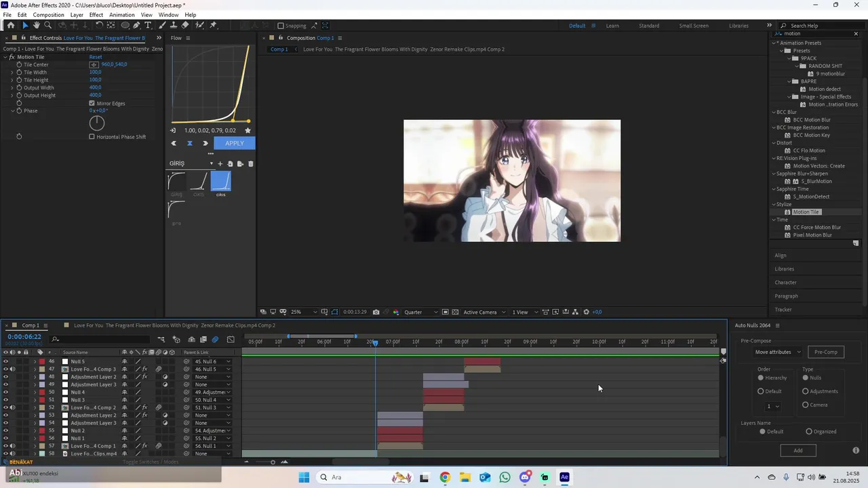Click Reset for Motion Tile
The height and width of the screenshot is (488, 868).
click(96, 57)
